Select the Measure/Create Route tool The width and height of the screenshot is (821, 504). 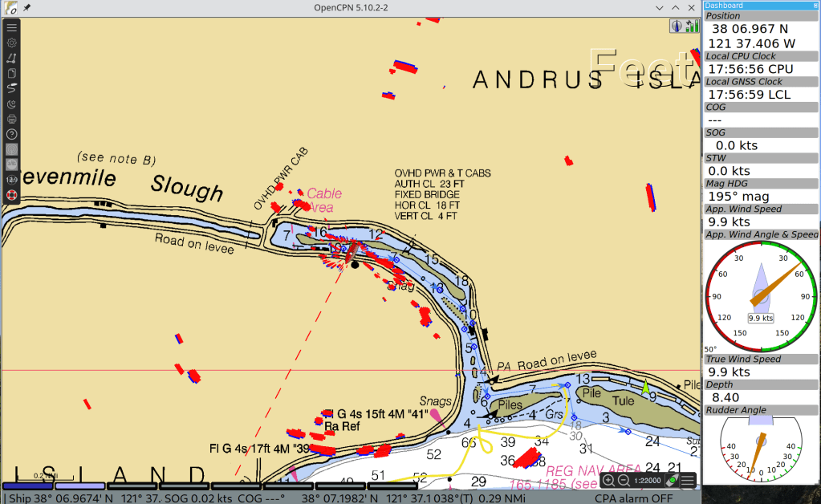(x=11, y=58)
